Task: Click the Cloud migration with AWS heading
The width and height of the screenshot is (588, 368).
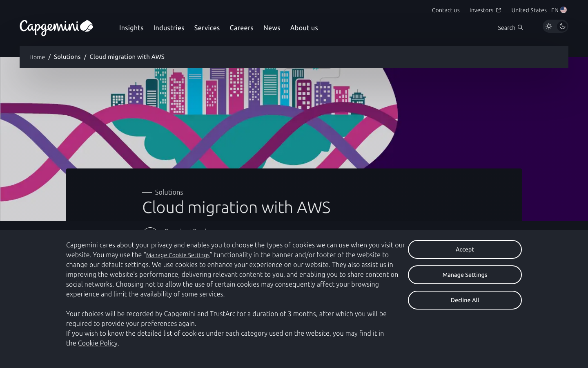Action: point(236,207)
